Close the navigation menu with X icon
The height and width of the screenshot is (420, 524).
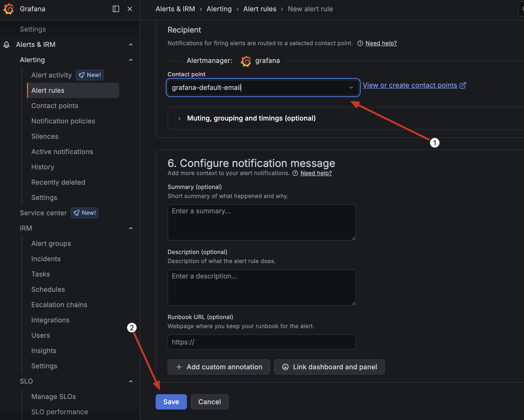pyautogui.click(x=130, y=9)
